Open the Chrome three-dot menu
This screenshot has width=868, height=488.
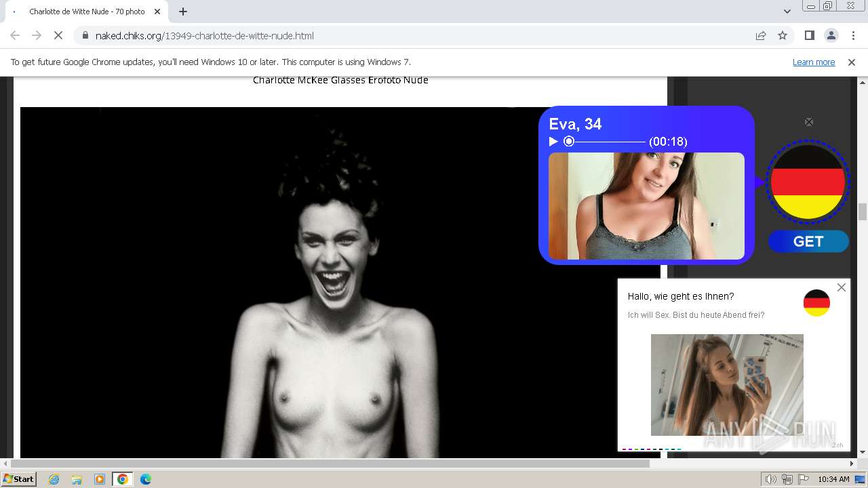852,35
